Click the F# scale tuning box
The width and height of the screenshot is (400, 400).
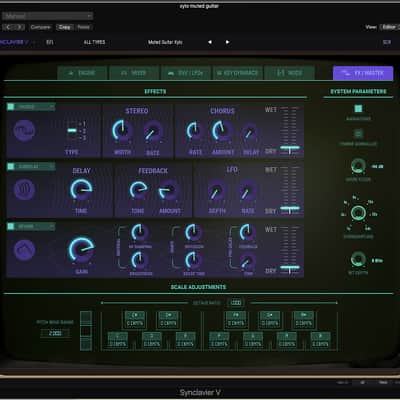(x=236, y=320)
